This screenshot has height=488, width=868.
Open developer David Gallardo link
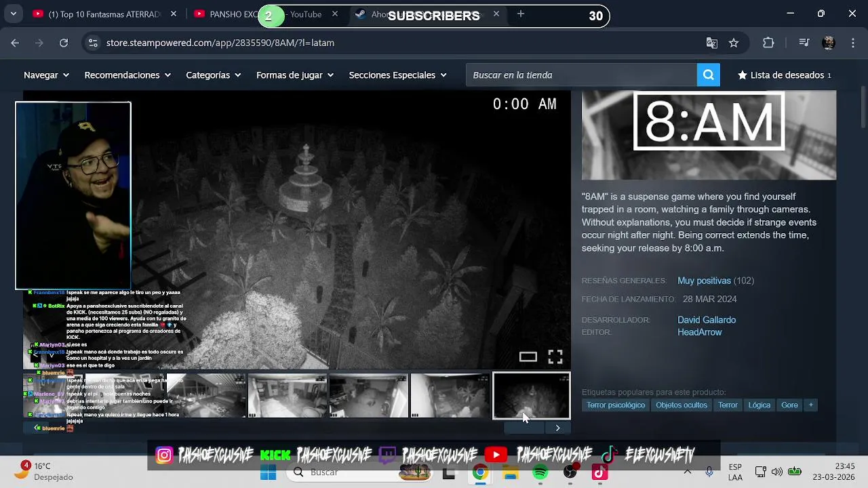click(707, 320)
